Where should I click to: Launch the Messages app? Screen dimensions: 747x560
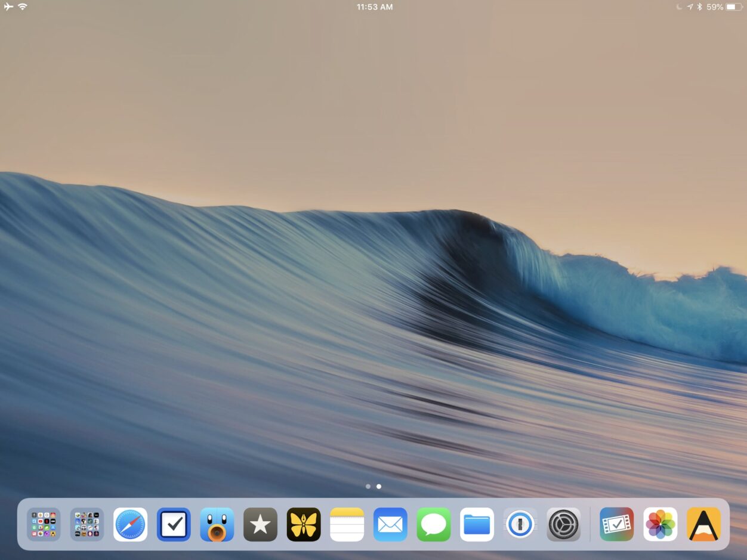434,524
